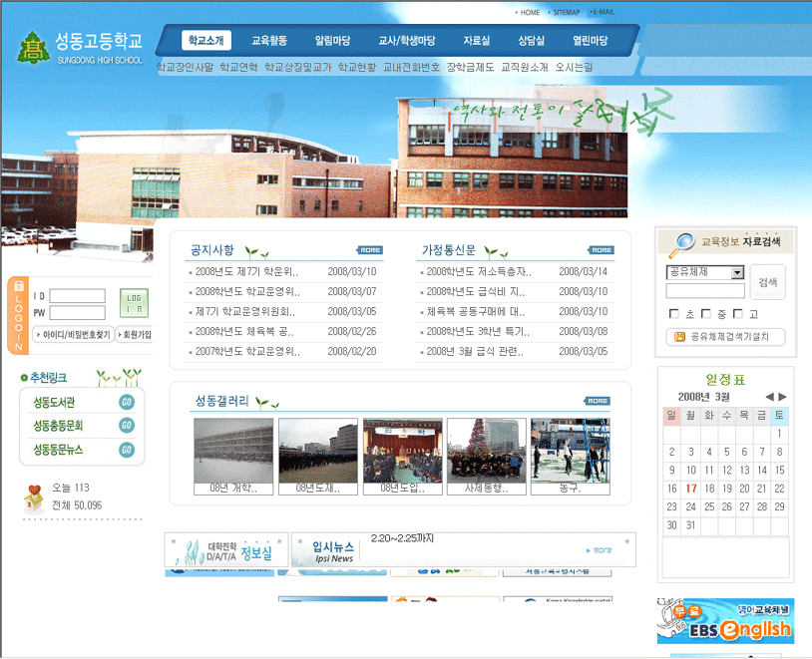Go to next month in calendar

pyautogui.click(x=782, y=397)
